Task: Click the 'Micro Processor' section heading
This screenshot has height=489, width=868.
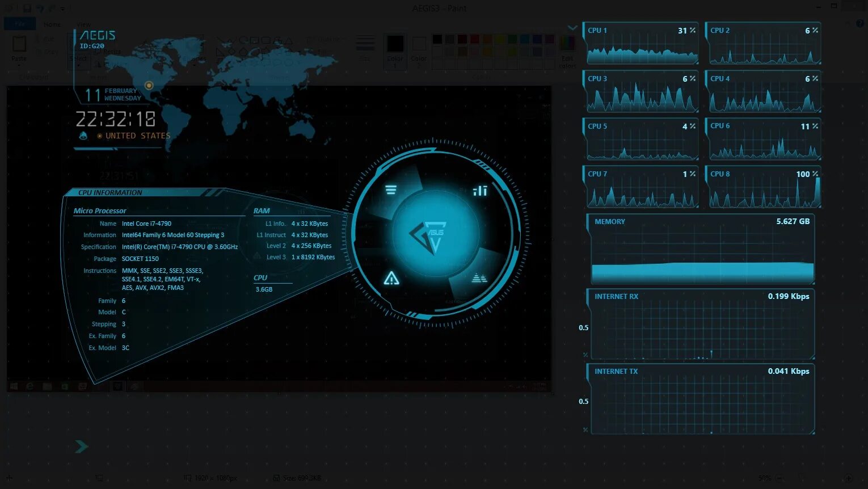Action: point(100,210)
